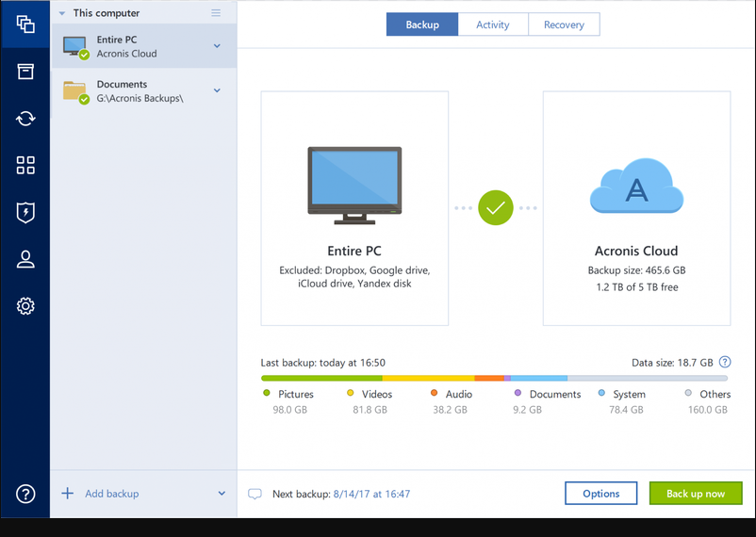Click the Pictures green color dot
The height and width of the screenshot is (537, 756).
[266, 393]
